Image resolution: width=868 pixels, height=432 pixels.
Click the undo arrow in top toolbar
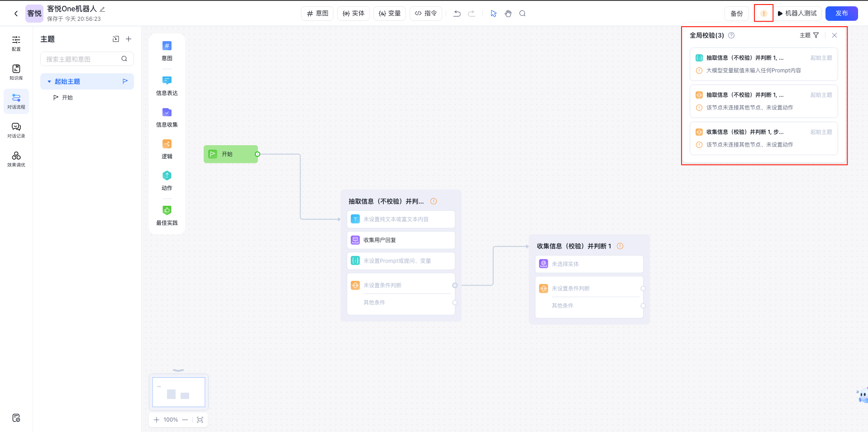[457, 14]
